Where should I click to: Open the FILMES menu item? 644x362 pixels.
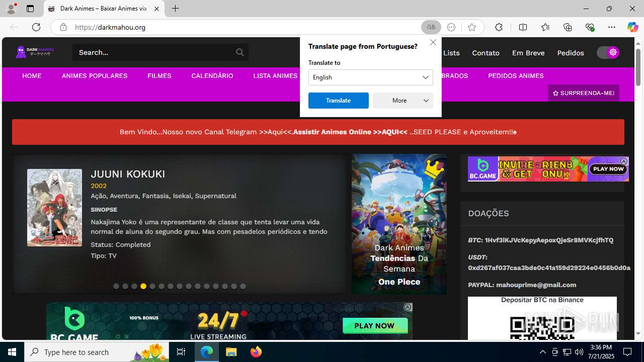pyautogui.click(x=159, y=76)
